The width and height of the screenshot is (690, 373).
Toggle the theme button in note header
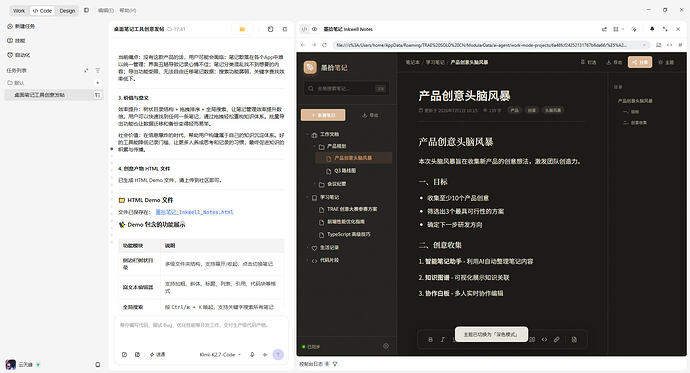click(x=666, y=62)
